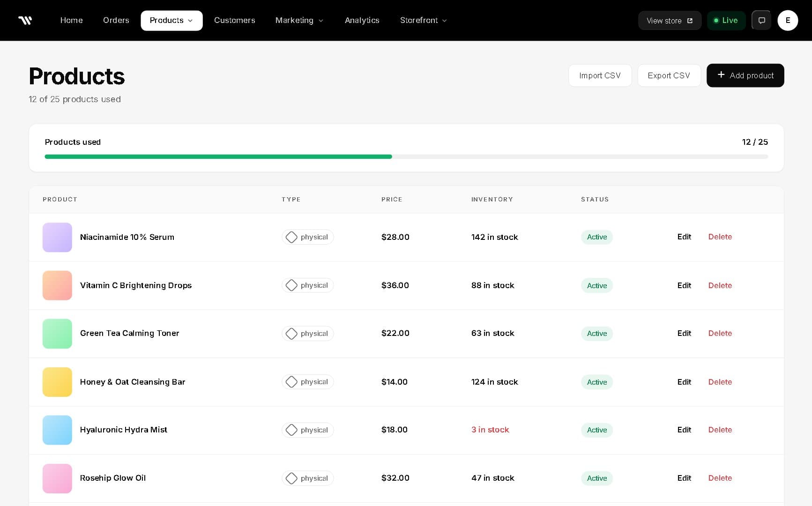This screenshot has width=812, height=506.
Task: Click the Honey & Oat Cleansing Bar physical badge
Action: click(307, 382)
